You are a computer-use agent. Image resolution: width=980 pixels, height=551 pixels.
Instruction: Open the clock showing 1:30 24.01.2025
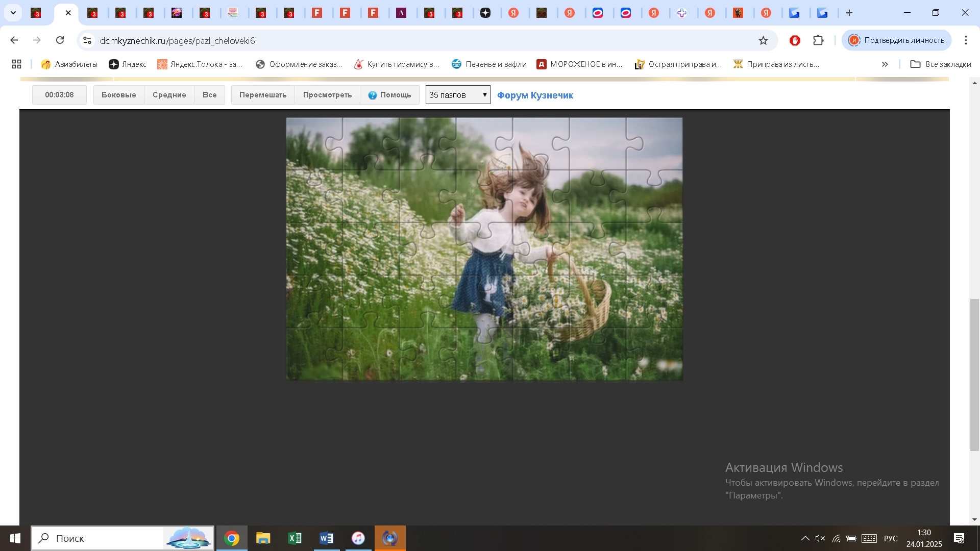click(924, 538)
